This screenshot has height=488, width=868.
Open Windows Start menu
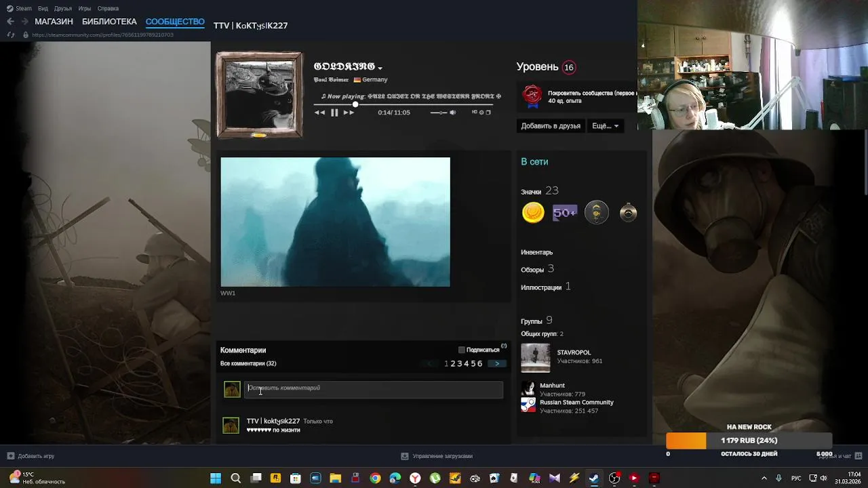click(x=216, y=479)
